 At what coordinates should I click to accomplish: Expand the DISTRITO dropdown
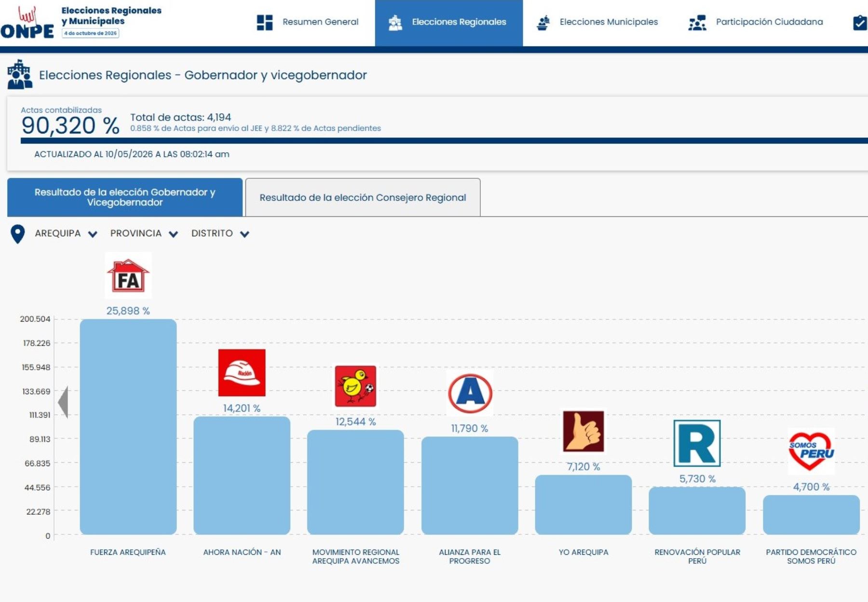pyautogui.click(x=220, y=234)
